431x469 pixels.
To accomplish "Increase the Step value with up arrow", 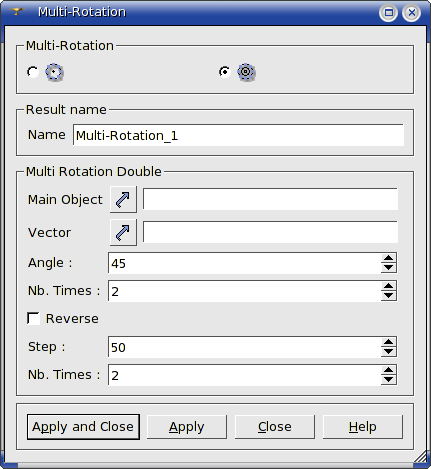I will click(388, 342).
